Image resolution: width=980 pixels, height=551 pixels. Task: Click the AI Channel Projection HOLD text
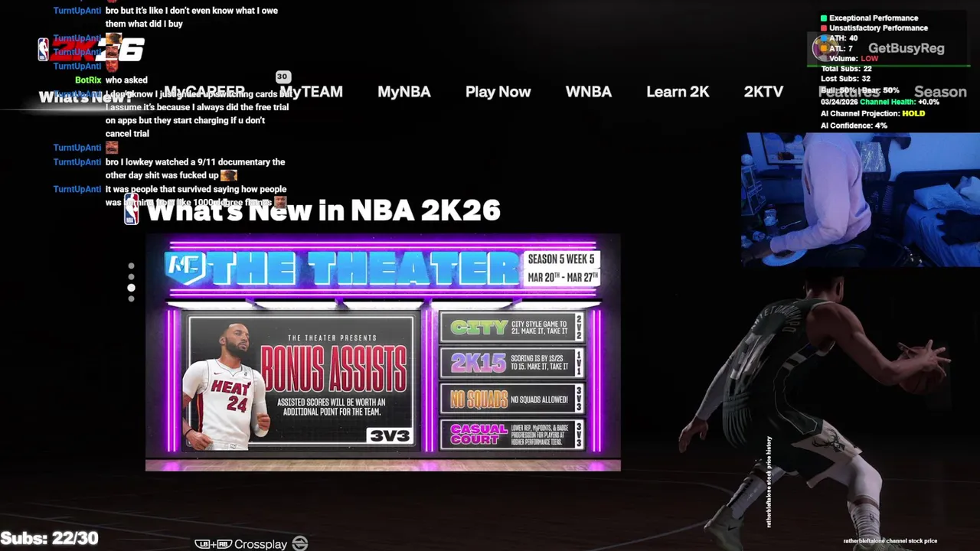[x=873, y=113]
